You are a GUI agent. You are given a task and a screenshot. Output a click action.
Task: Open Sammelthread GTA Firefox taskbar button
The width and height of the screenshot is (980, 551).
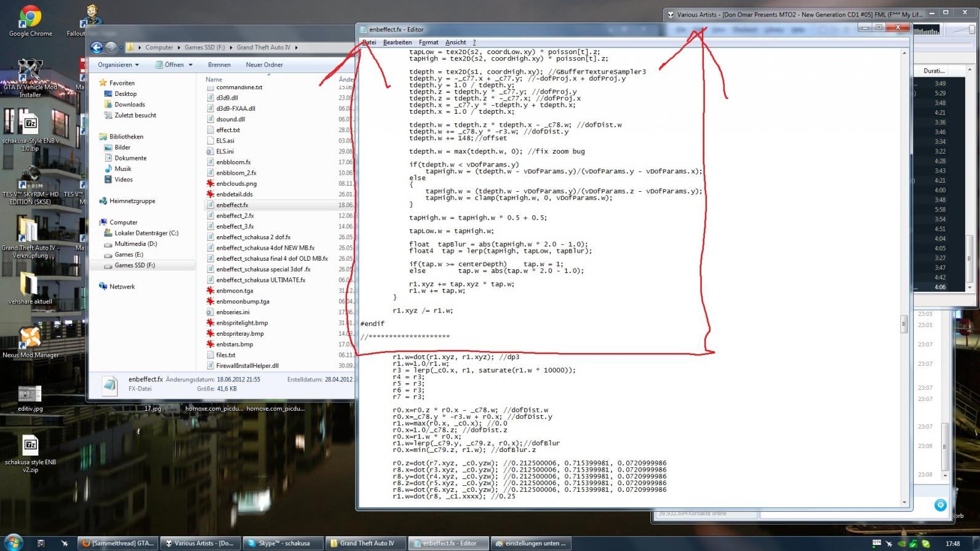point(118,543)
